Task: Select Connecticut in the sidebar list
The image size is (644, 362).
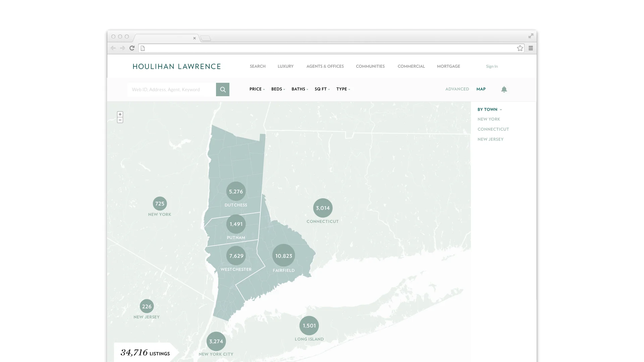Action: coord(493,129)
